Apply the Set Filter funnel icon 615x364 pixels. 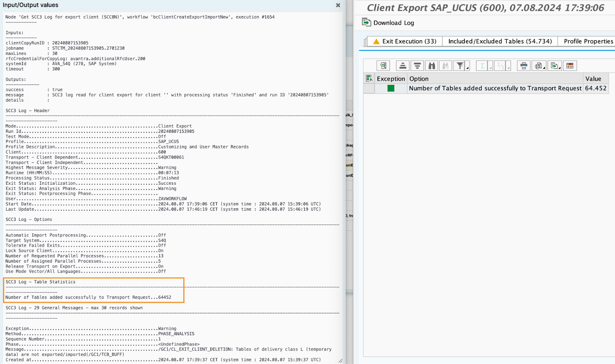[x=459, y=65]
